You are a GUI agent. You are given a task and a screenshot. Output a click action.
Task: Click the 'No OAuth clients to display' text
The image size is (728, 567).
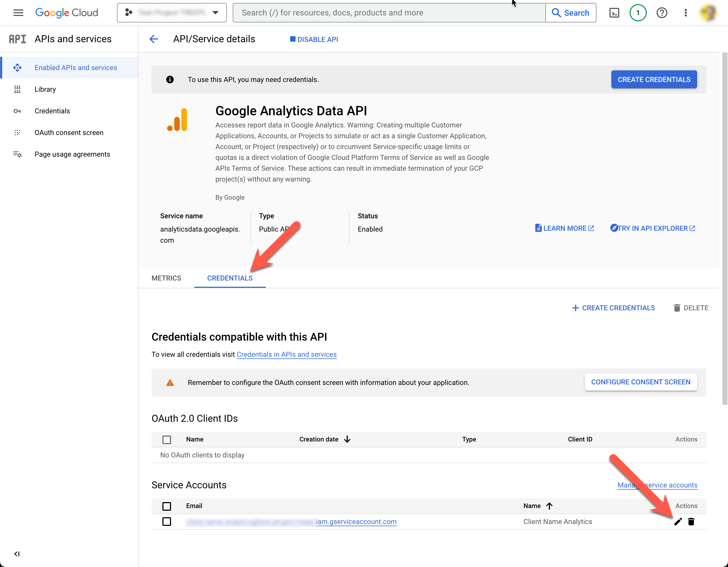(x=202, y=455)
